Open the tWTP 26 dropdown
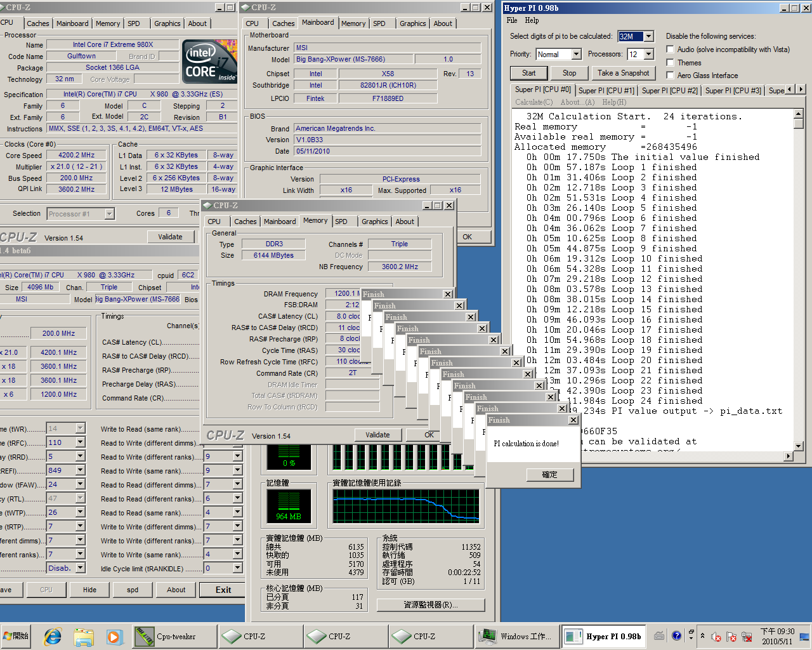 pyautogui.click(x=80, y=512)
